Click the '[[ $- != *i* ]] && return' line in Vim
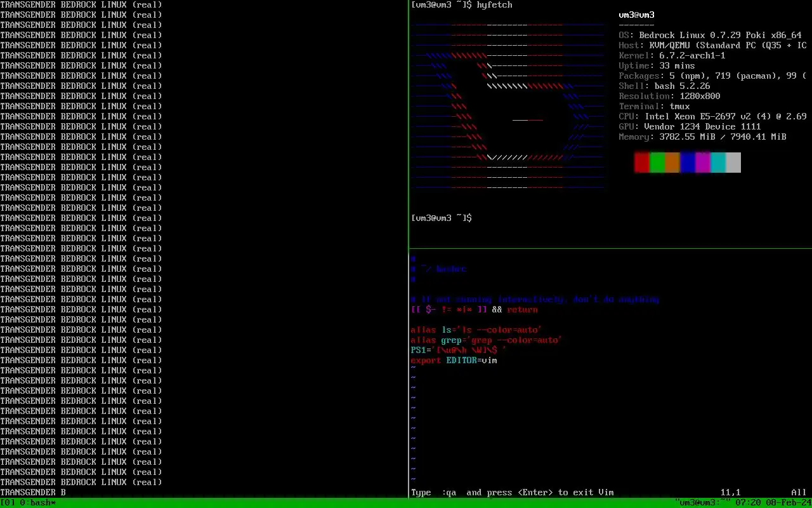Screen dimensions: 812x508 pos(475,310)
